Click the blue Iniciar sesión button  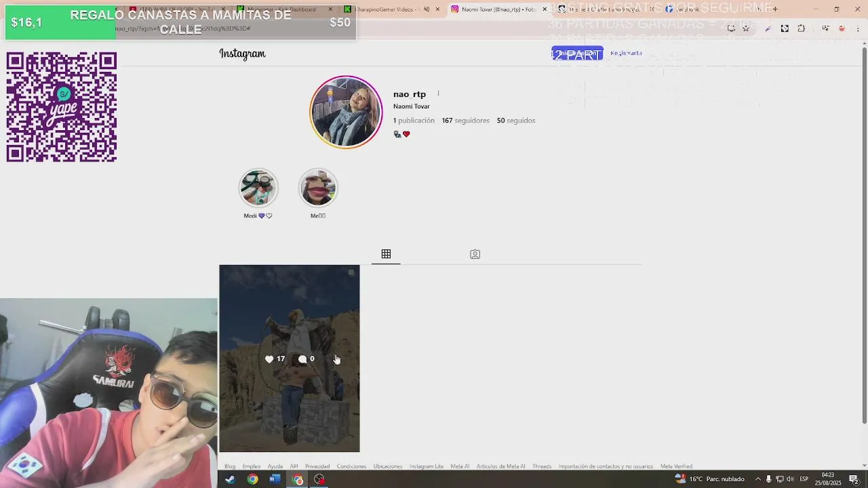click(x=577, y=54)
